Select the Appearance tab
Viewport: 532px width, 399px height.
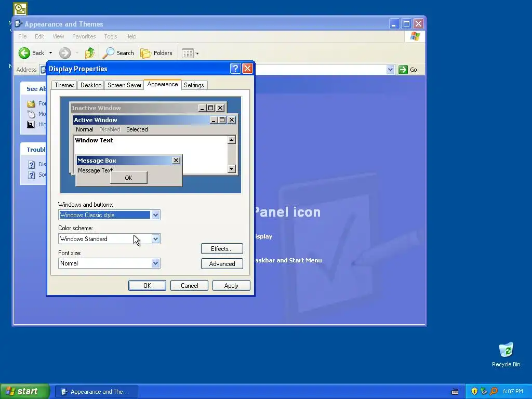(163, 85)
